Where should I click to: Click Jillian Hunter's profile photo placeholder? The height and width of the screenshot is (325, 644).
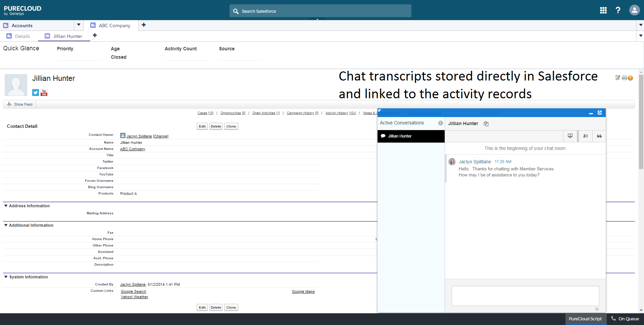[x=16, y=85]
